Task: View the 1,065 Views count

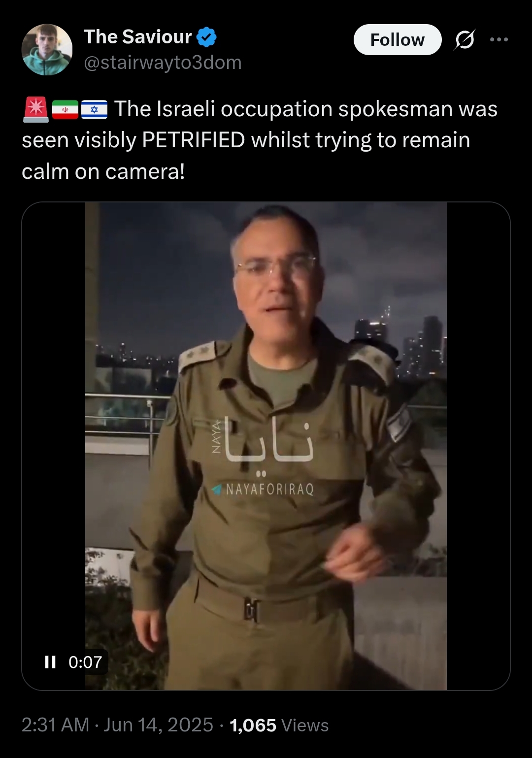Action: [x=279, y=725]
